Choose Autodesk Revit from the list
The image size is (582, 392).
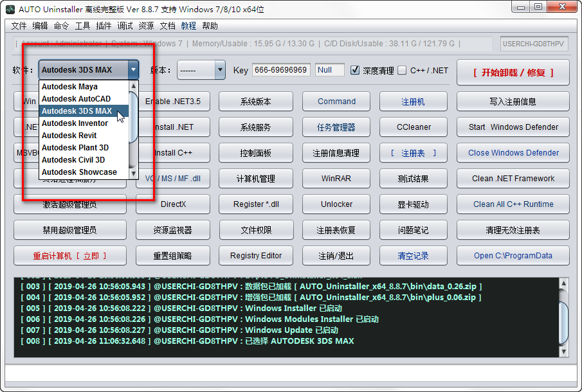pyautogui.click(x=84, y=136)
